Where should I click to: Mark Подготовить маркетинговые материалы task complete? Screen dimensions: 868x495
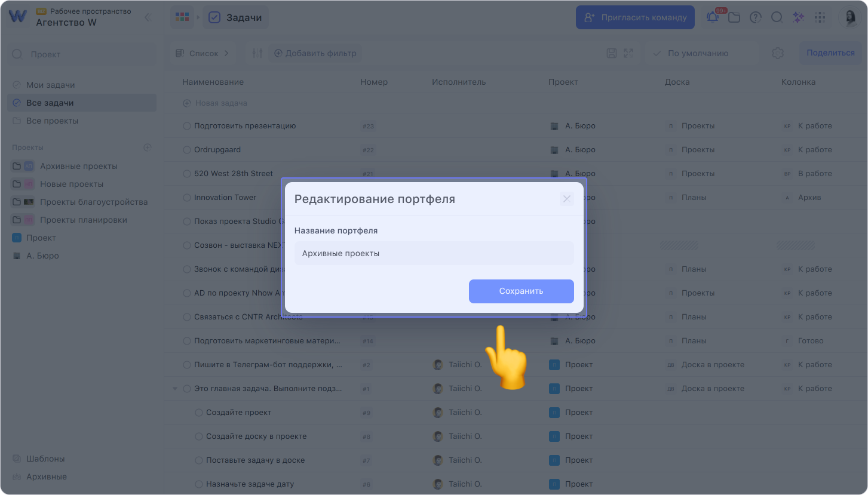tap(187, 341)
